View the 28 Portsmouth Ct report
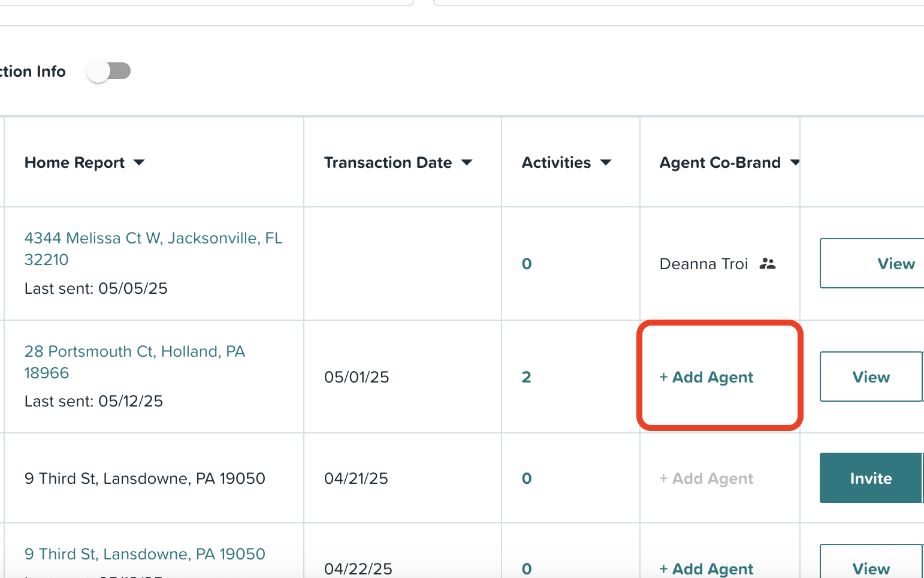 (x=871, y=377)
